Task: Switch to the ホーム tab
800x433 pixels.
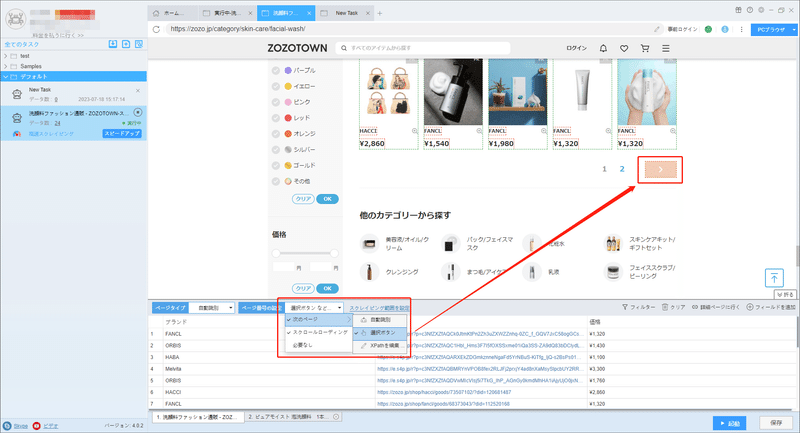Action: click(172, 13)
